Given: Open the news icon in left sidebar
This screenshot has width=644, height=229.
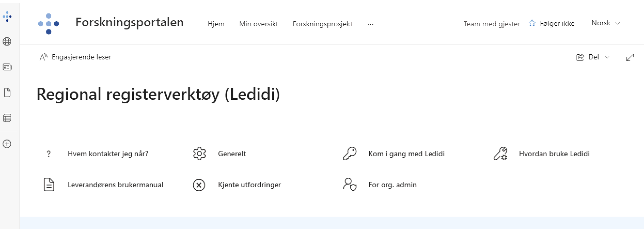Looking at the screenshot, I should click(x=7, y=67).
